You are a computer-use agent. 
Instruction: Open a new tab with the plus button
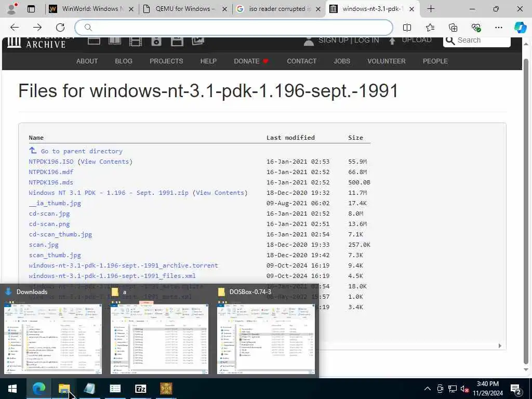[x=431, y=9]
